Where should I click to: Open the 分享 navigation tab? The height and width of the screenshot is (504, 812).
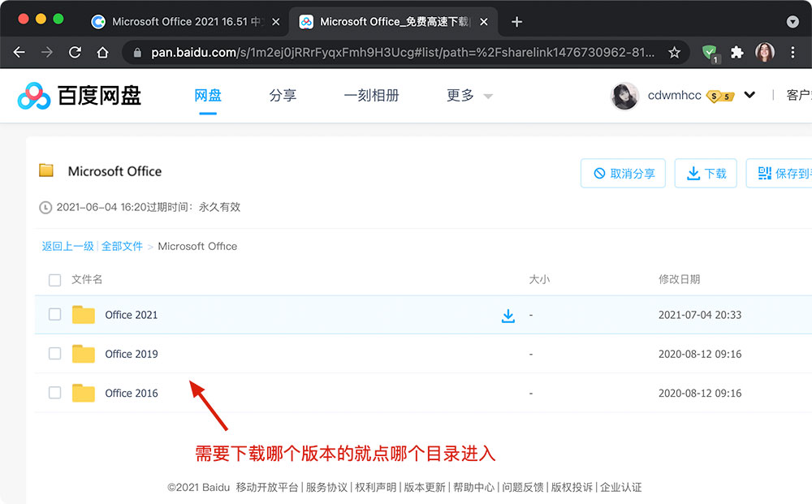pos(283,95)
